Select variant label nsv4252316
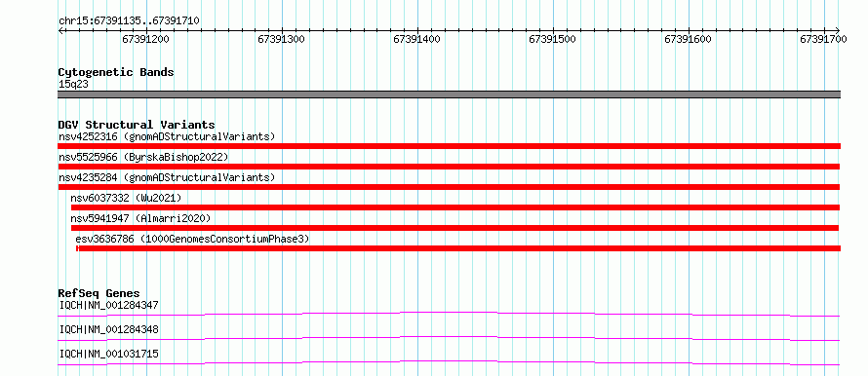 coord(167,136)
